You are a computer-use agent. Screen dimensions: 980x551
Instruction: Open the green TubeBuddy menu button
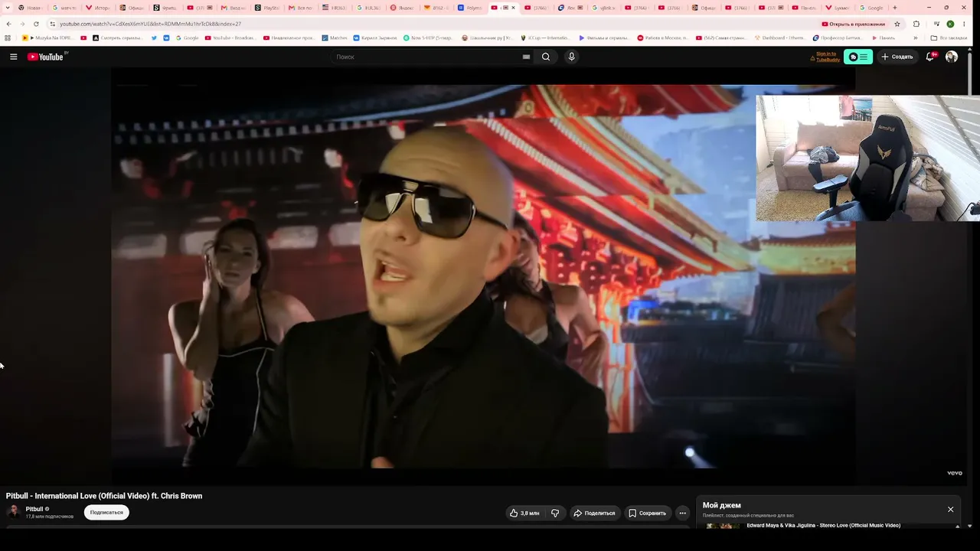(858, 57)
